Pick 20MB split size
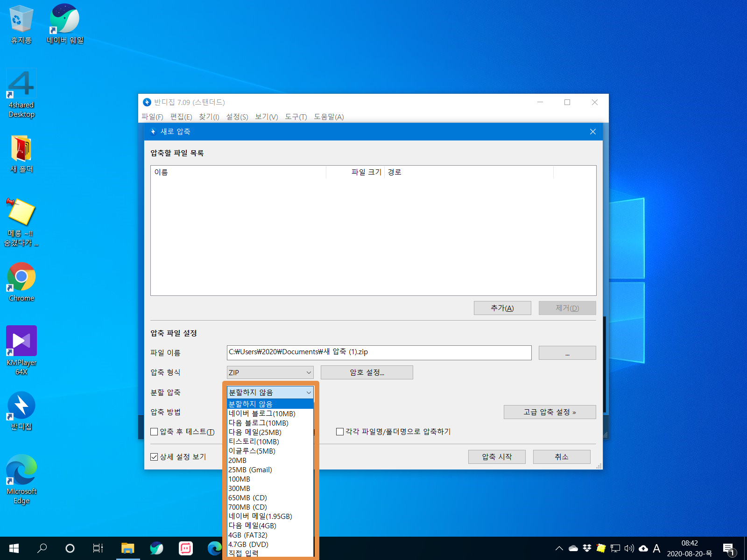Viewport: 747px width, 560px height. [270, 460]
